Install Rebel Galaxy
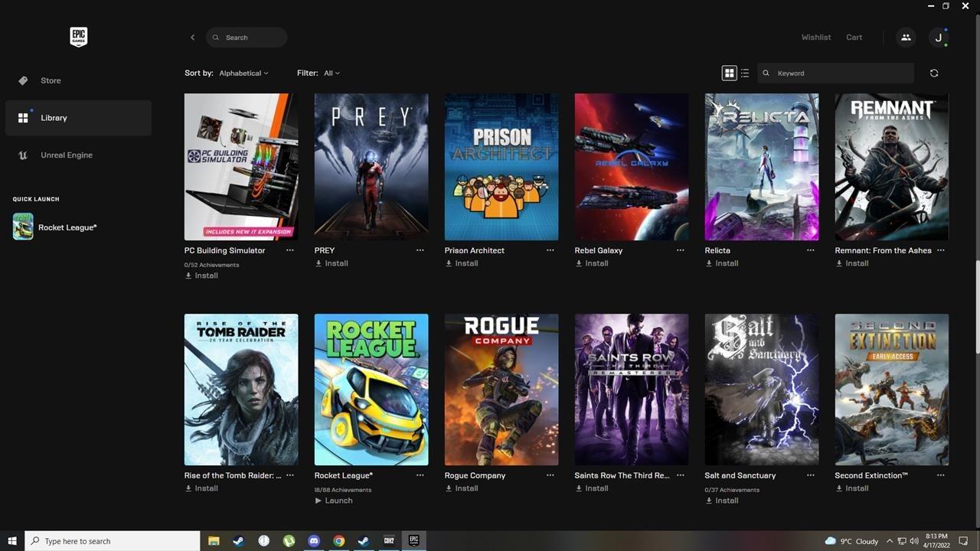980x551 pixels. point(592,263)
